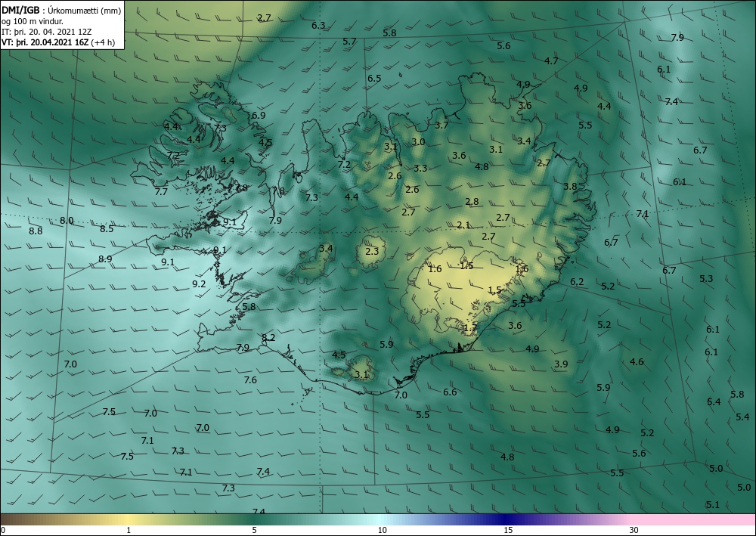Click the 1.7 value on the map
Viewport: 756px width, 536px height.
pyautogui.click(x=470, y=328)
